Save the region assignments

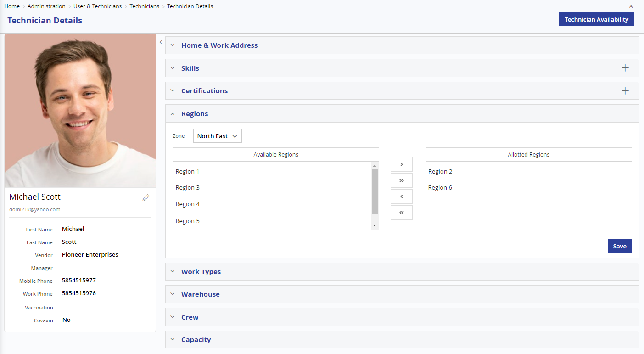click(x=620, y=246)
